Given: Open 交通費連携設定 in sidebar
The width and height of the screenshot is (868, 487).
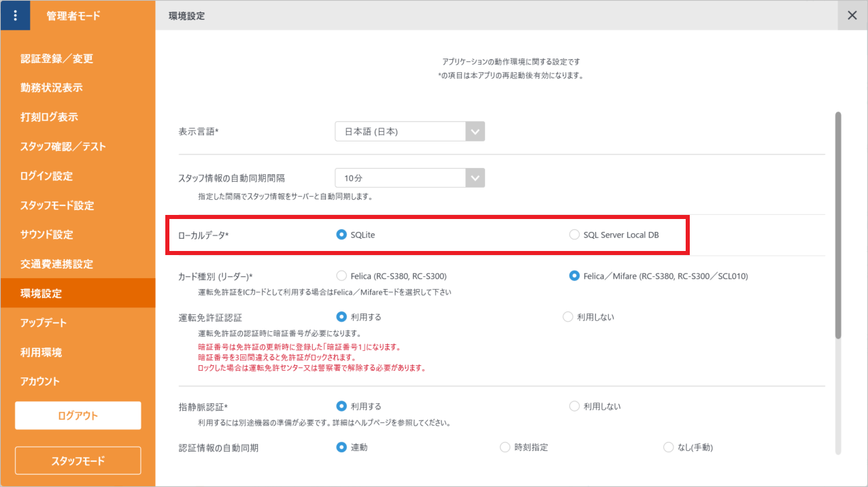Looking at the screenshot, I should click(x=78, y=264).
